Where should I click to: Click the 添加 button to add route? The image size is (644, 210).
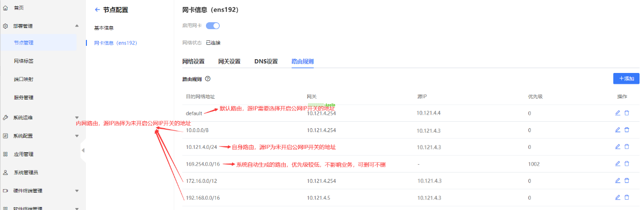pos(626,78)
